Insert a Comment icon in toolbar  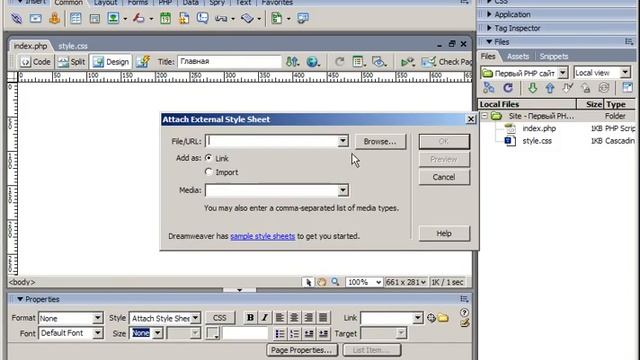[202, 18]
